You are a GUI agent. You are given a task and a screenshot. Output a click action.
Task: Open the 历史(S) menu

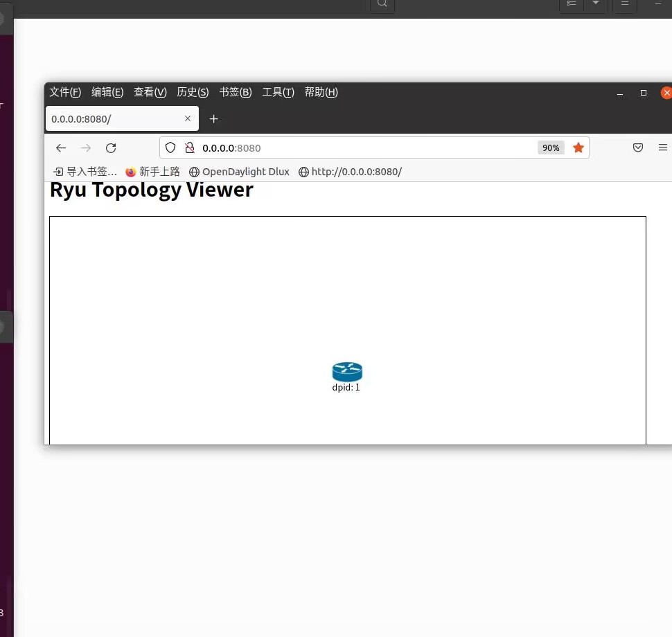pos(193,92)
